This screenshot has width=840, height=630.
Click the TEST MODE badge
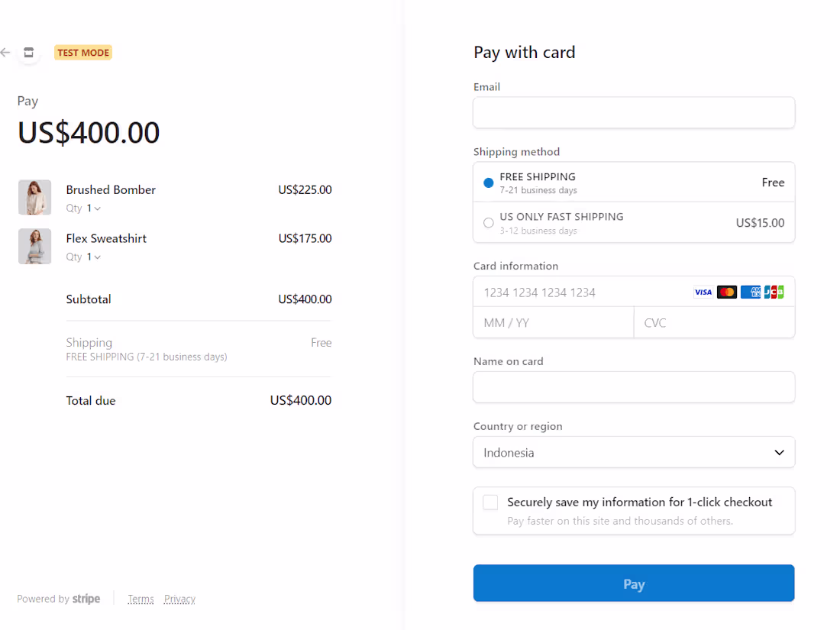pos(82,52)
